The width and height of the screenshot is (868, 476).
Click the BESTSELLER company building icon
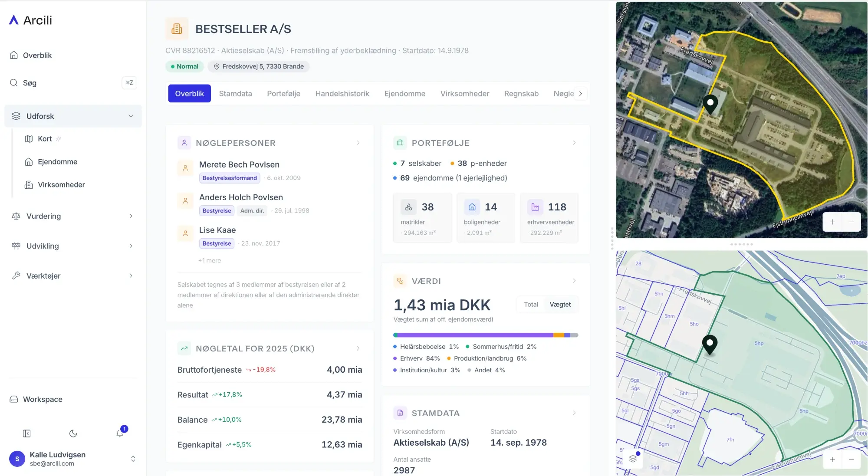click(x=177, y=29)
